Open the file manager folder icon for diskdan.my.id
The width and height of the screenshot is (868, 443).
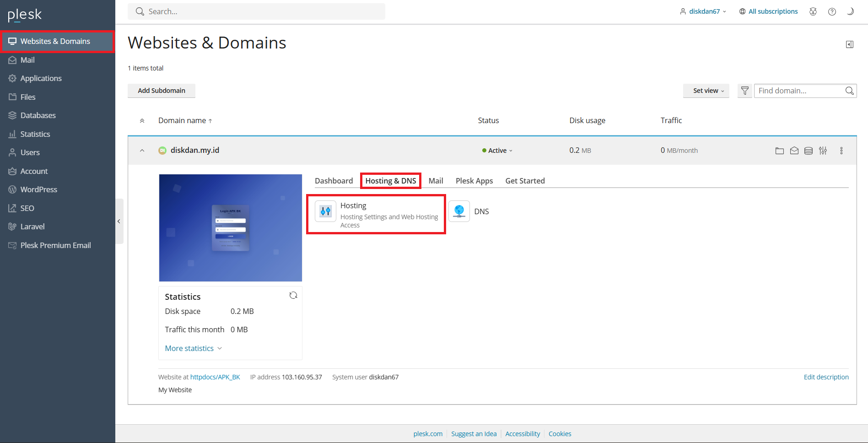(780, 151)
